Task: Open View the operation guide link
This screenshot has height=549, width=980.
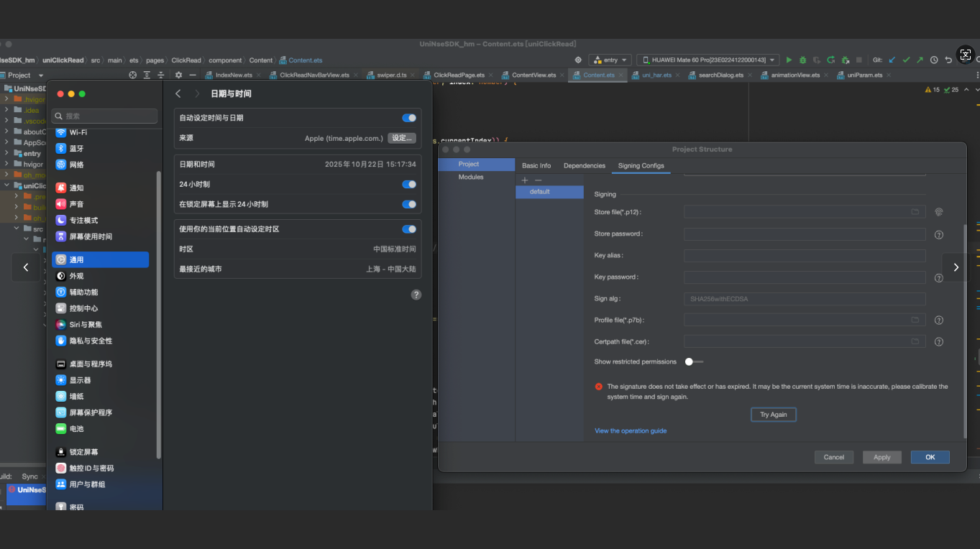Action: [630, 431]
